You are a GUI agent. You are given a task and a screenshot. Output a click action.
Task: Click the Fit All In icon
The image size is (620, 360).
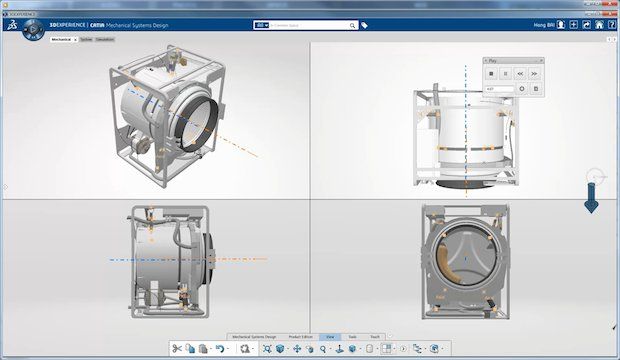click(267, 349)
